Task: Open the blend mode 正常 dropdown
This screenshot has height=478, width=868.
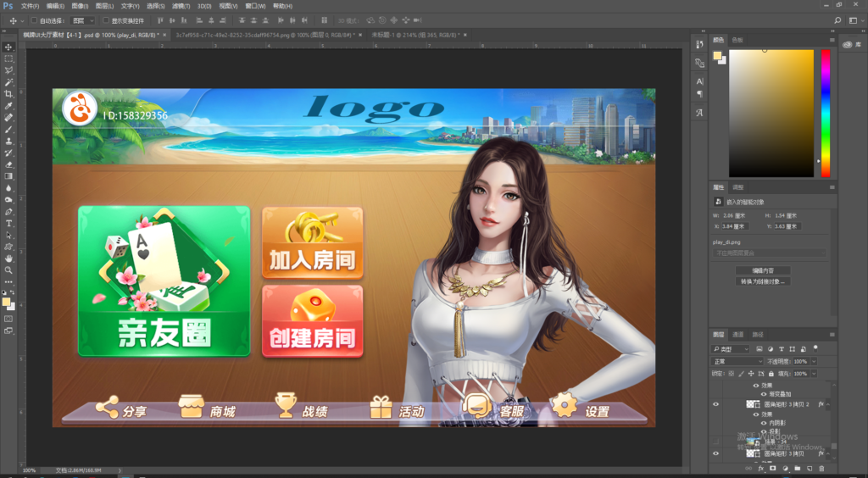Action: [737, 361]
